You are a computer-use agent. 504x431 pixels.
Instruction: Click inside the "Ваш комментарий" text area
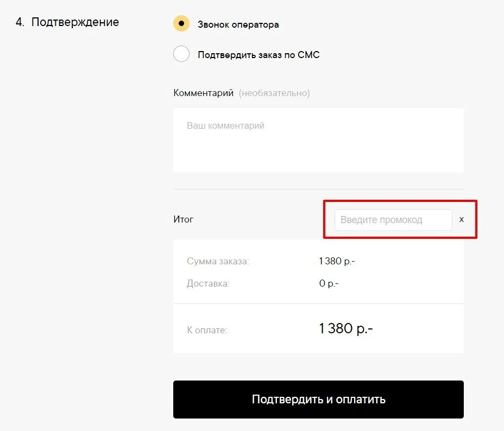pyautogui.click(x=318, y=140)
